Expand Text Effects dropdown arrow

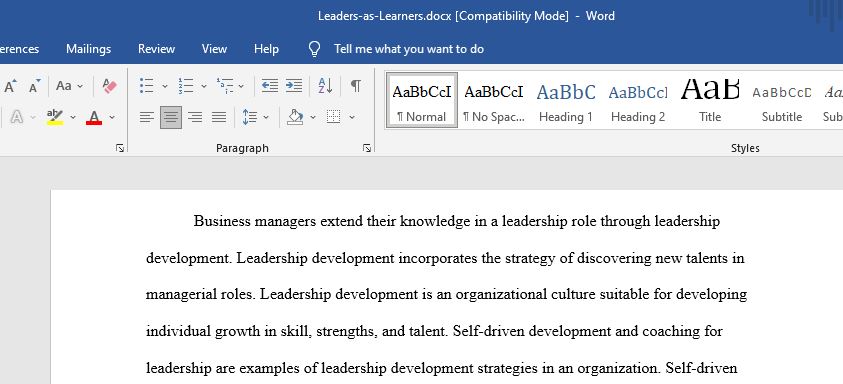click(x=33, y=117)
